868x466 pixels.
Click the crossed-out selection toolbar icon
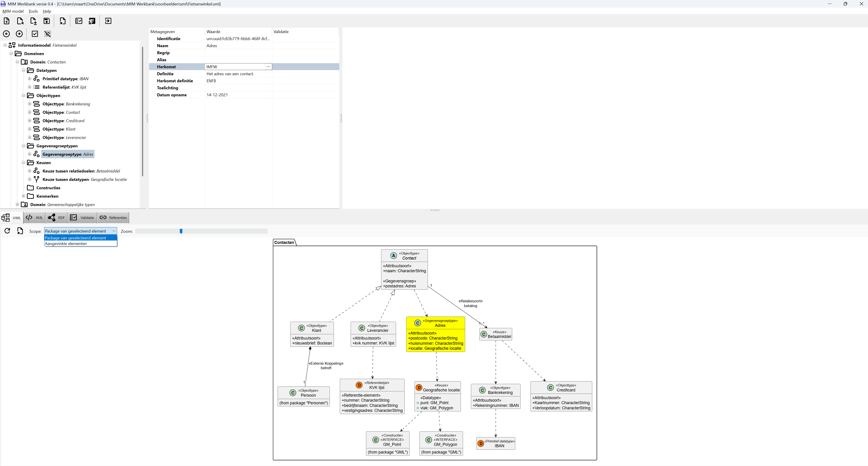(48, 34)
